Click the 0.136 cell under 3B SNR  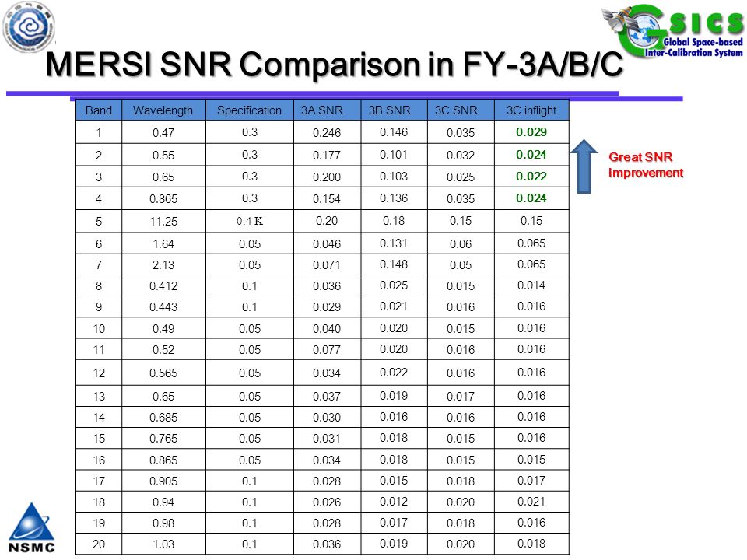(394, 198)
